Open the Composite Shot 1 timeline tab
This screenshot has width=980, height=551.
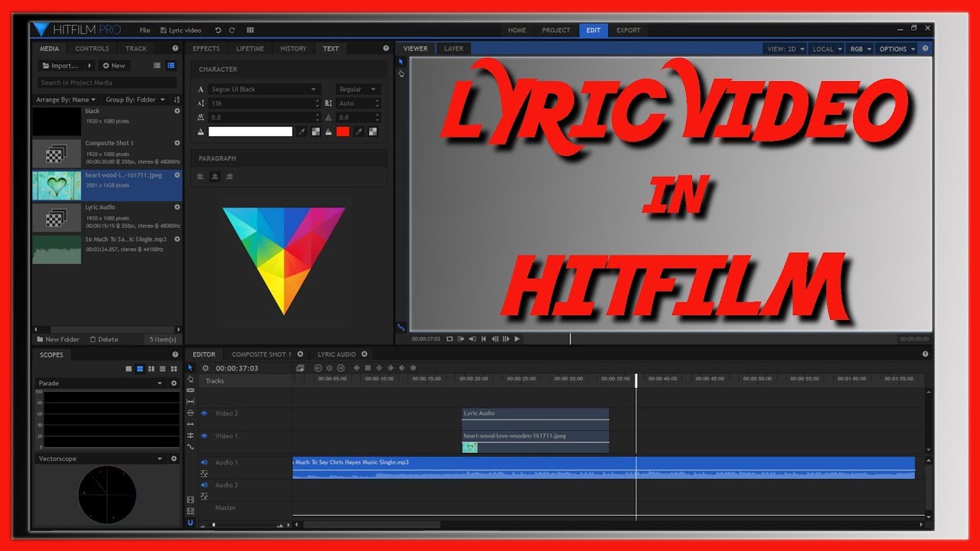[x=261, y=354]
